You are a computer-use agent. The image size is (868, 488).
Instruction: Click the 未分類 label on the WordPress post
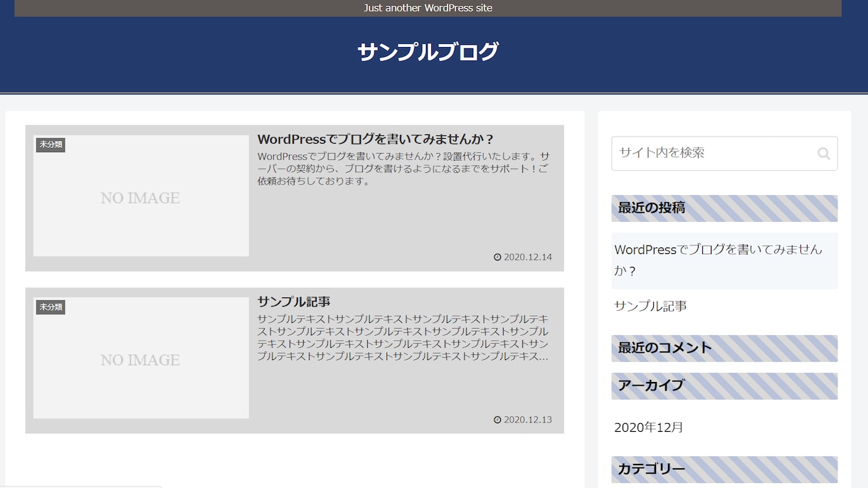click(51, 144)
